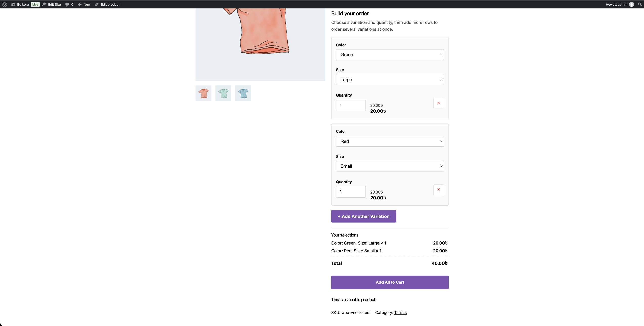Select the green t-shirt thumbnail
Screen dimensions: 644x326
click(x=223, y=93)
